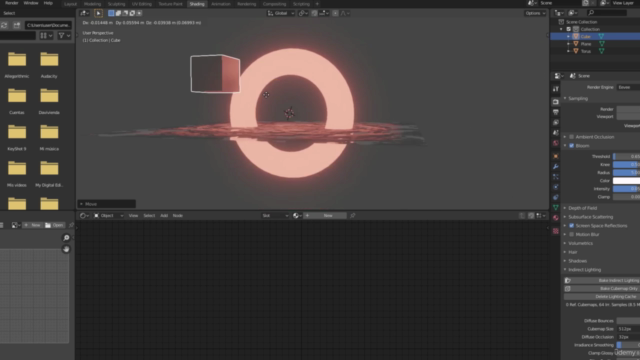Screen dimensions: 640x360
Task: Click Delete Lighting Cache button
Action: point(602,297)
